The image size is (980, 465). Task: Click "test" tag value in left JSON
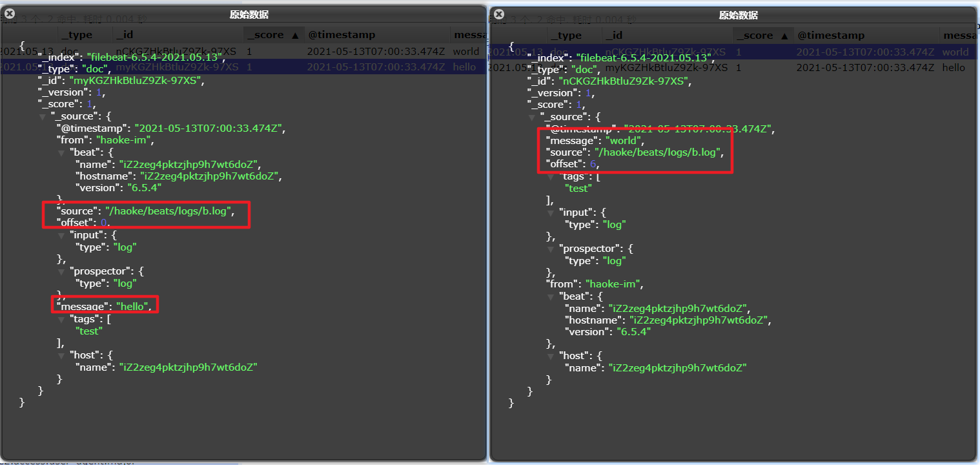[89, 331]
